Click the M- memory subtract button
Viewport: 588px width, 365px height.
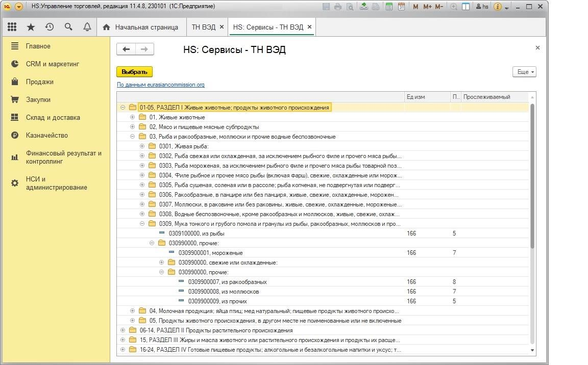[x=439, y=7]
